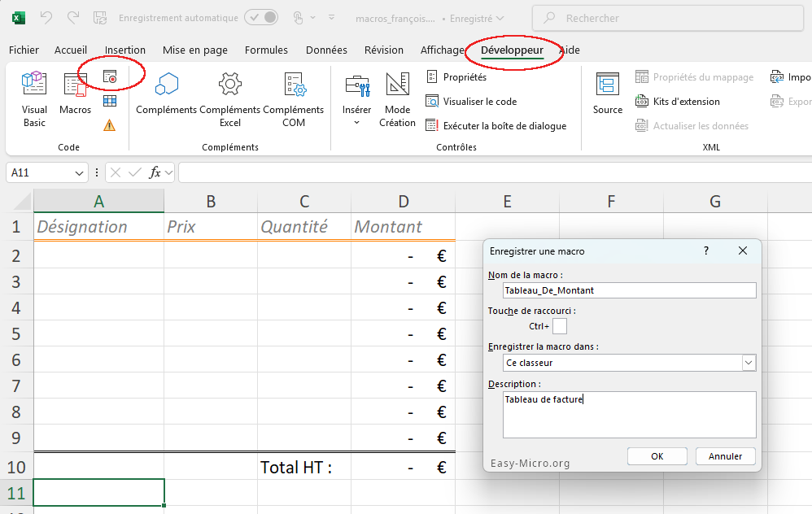Click the Total HT : cell

click(304, 467)
